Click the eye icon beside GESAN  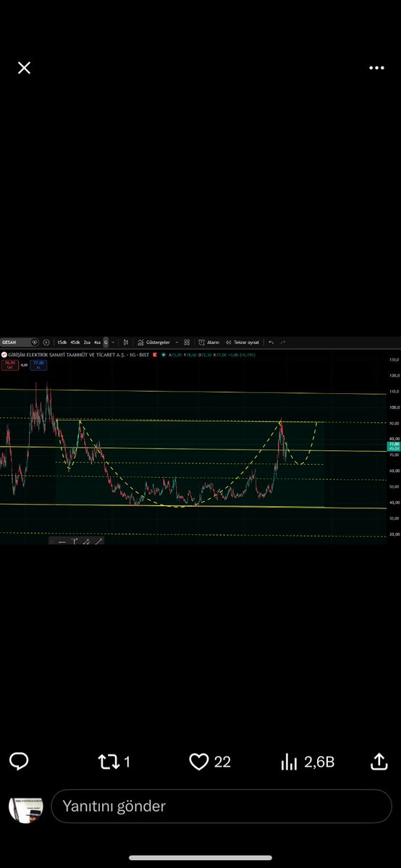(x=34, y=342)
